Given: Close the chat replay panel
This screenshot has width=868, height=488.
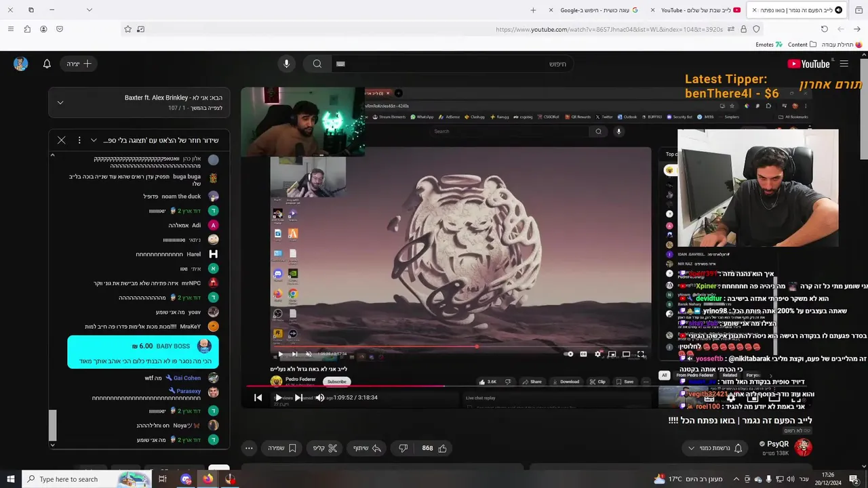Looking at the screenshot, I should tap(61, 140).
